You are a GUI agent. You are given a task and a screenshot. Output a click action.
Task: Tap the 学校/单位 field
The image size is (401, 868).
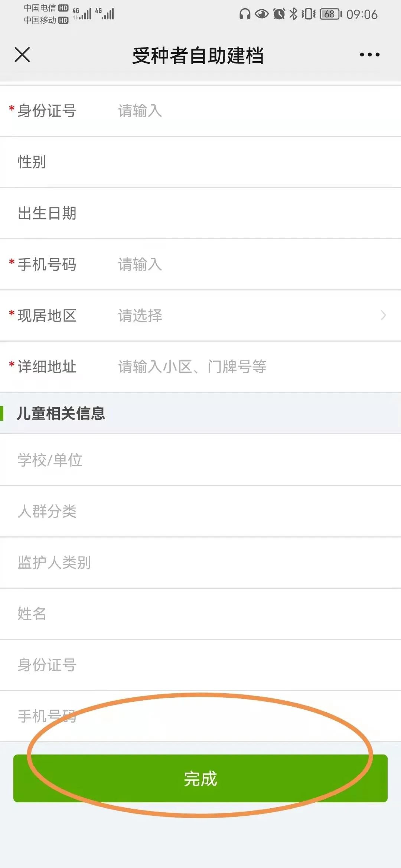click(x=200, y=460)
